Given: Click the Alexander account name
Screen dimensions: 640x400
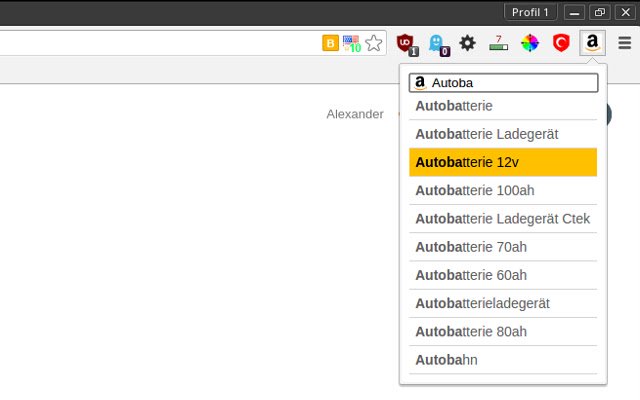Looking at the screenshot, I should click(355, 114).
